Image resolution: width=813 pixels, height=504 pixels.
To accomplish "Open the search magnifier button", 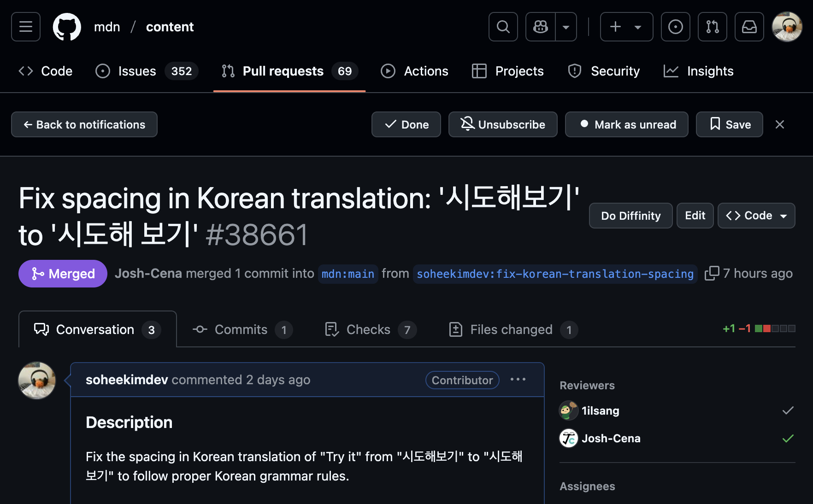I will coord(503,27).
